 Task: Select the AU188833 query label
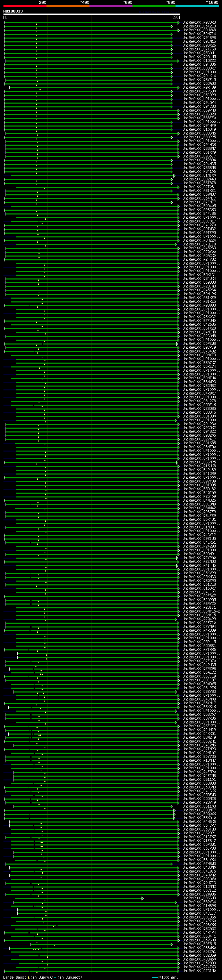pos(13,11)
